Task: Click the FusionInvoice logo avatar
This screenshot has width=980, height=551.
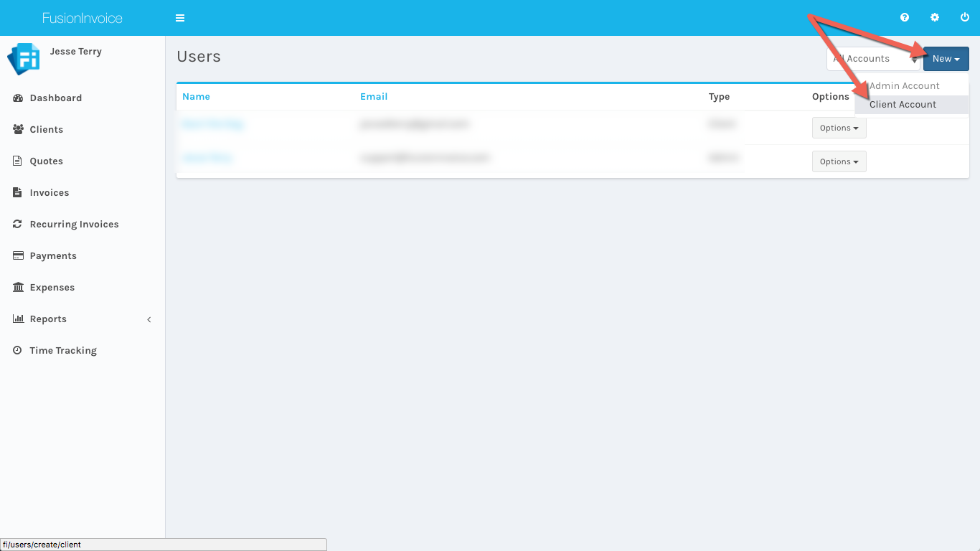Action: [x=23, y=59]
